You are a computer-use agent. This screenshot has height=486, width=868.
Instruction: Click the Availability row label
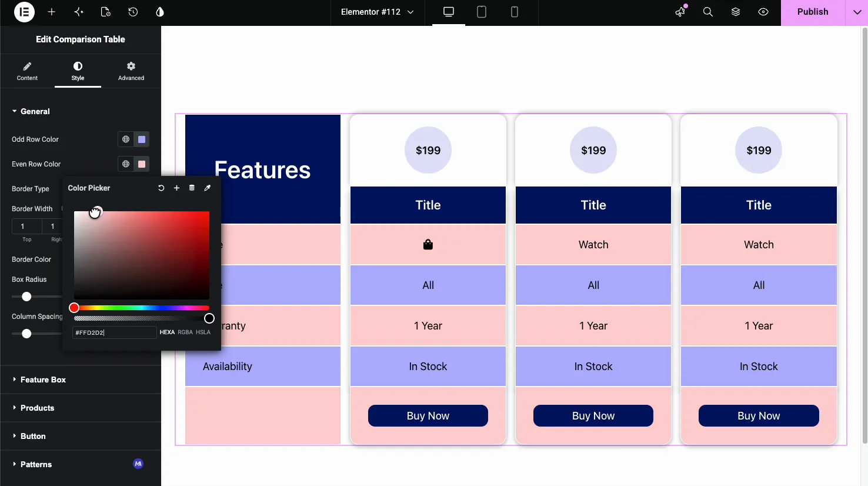tap(228, 367)
